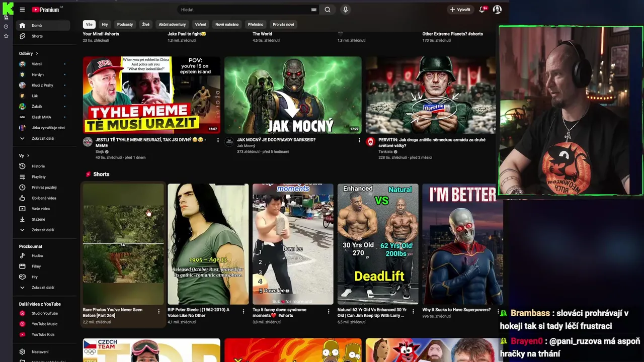Open JAK MOCNÝ Darkseid video thumbnail

(293, 95)
